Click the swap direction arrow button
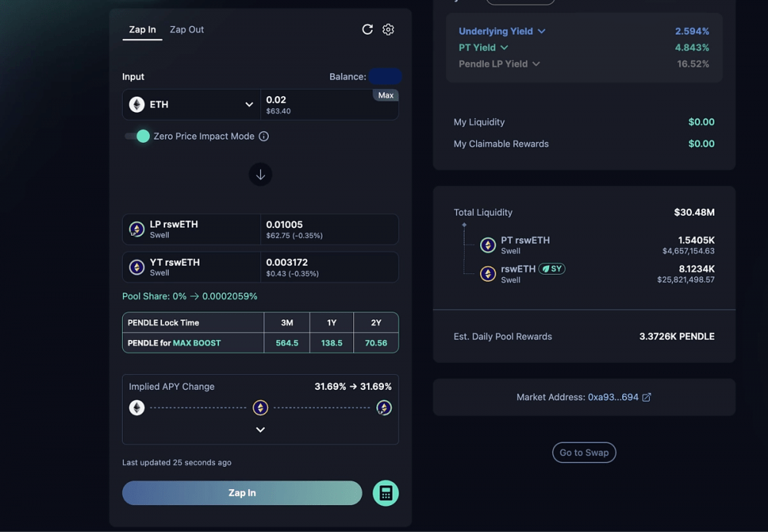This screenshot has width=768, height=532. click(260, 174)
